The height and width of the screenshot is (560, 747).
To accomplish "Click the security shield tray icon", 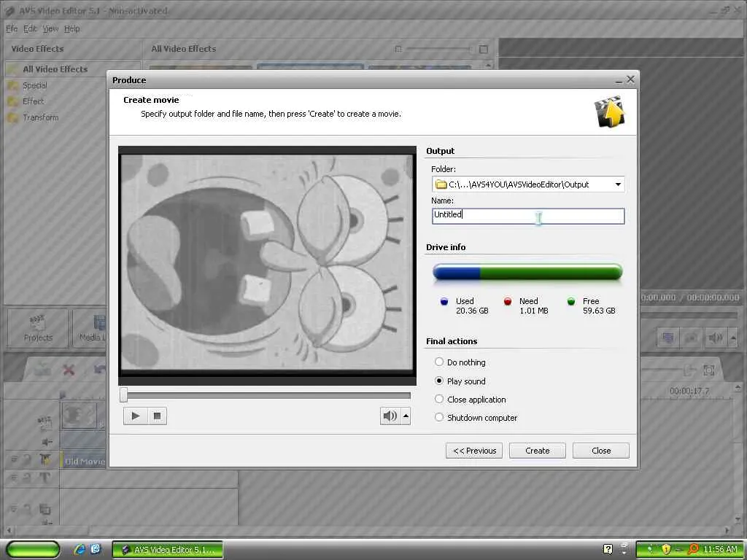I will point(666,550).
